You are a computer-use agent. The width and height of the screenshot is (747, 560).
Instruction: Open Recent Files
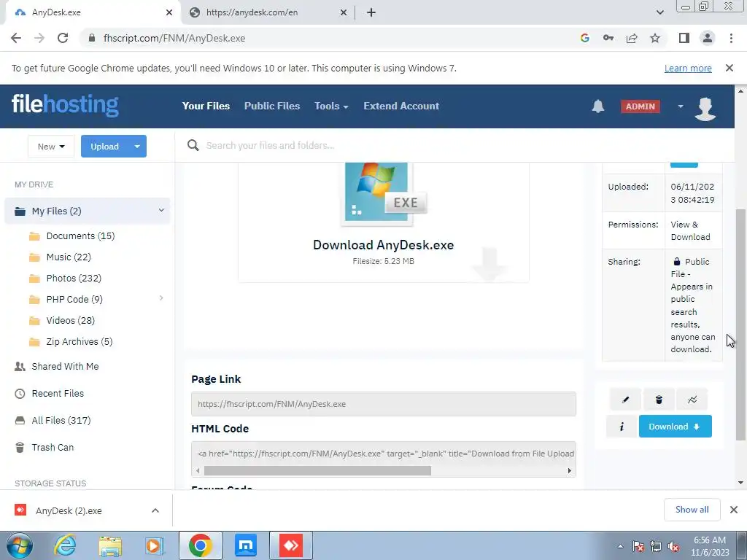pyautogui.click(x=58, y=393)
